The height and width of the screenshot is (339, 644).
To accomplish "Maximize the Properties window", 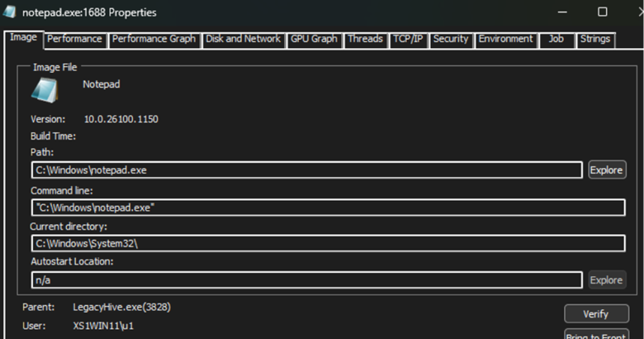I will click(603, 12).
